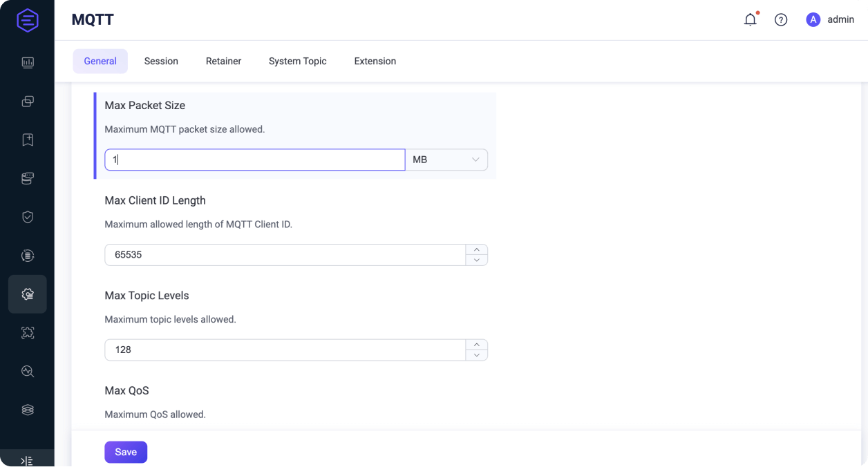Screen dimensions: 868x467
Task: Switch to the Session tab
Action: pos(161,61)
